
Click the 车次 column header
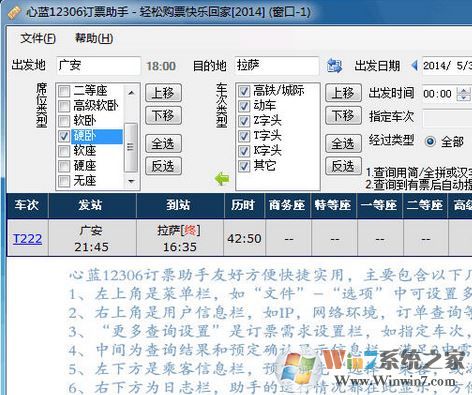(x=26, y=205)
